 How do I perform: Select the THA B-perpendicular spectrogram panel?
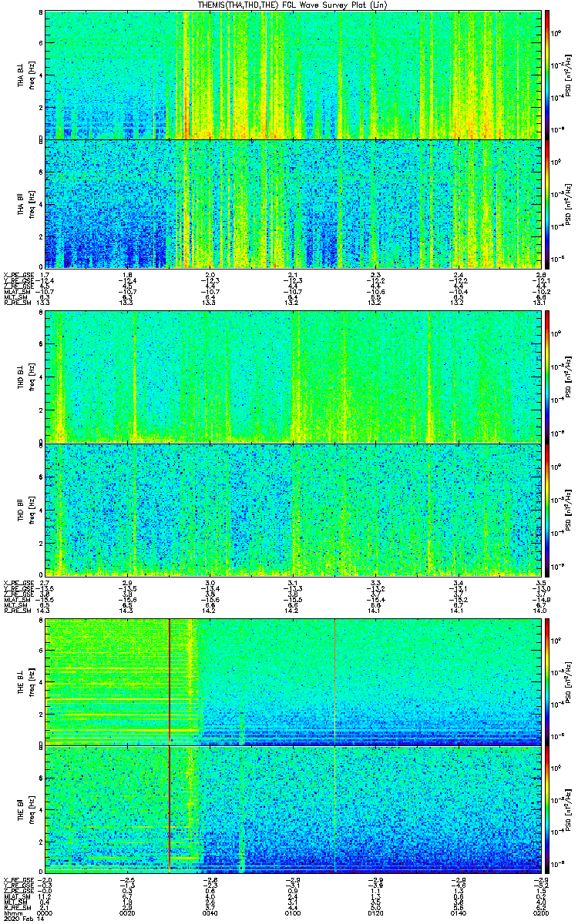point(293,75)
